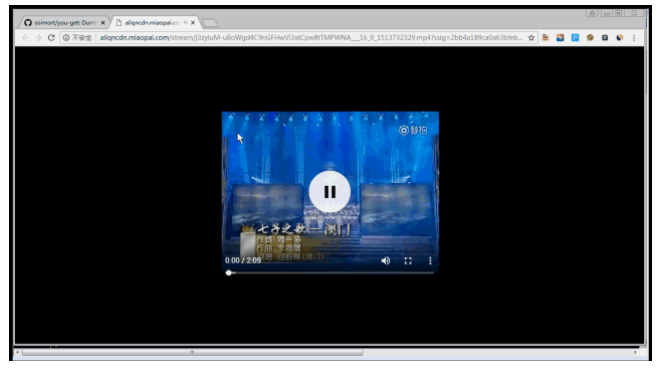
Task: Reload the page with the refresh icon
Action: point(51,37)
